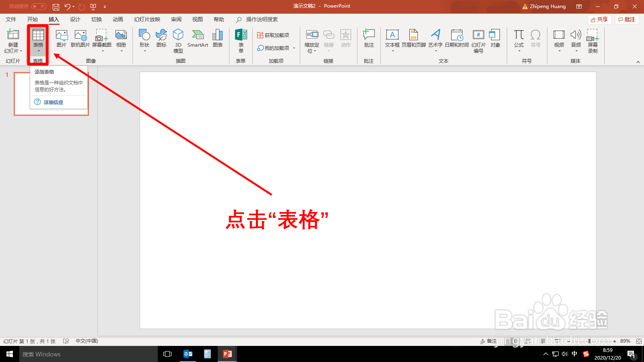Open the Review (审阅) tab

point(176,19)
